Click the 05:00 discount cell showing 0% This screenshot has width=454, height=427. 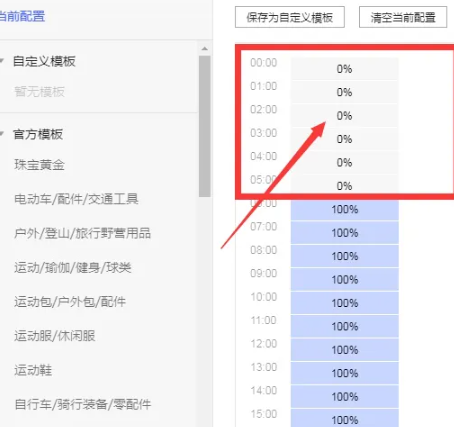coord(345,184)
